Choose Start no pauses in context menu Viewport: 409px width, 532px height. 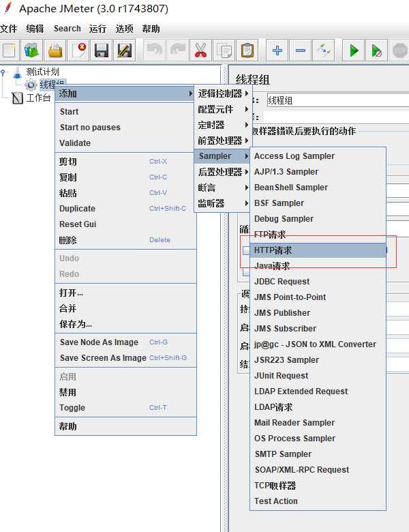[125, 128]
